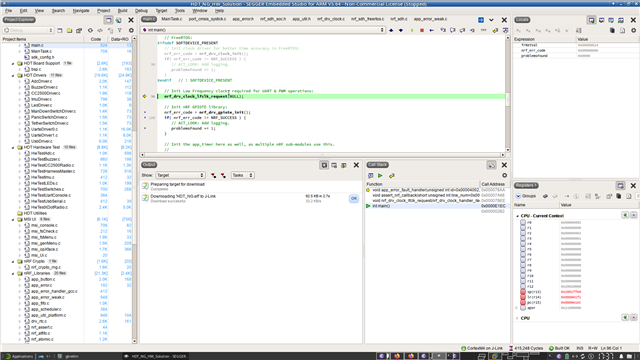Click the Call Stack header toggle icon
640x360 pixels.
point(491,165)
